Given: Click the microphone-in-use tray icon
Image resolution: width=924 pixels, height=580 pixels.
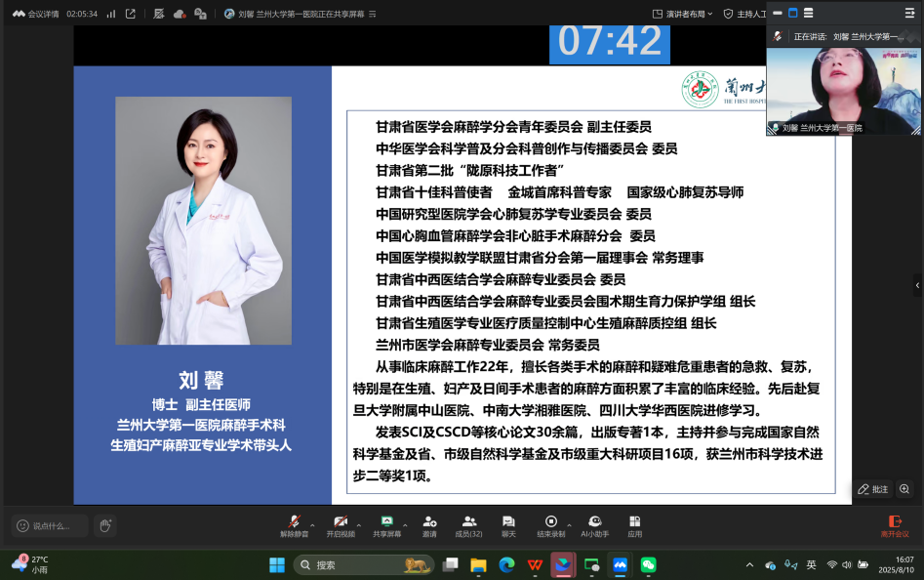Looking at the screenshot, I should tap(791, 564).
